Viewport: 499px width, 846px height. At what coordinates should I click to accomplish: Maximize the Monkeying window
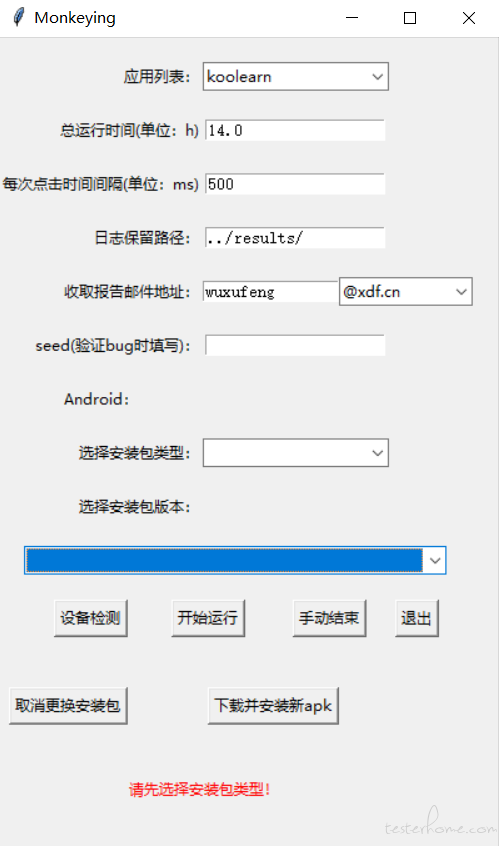click(410, 18)
